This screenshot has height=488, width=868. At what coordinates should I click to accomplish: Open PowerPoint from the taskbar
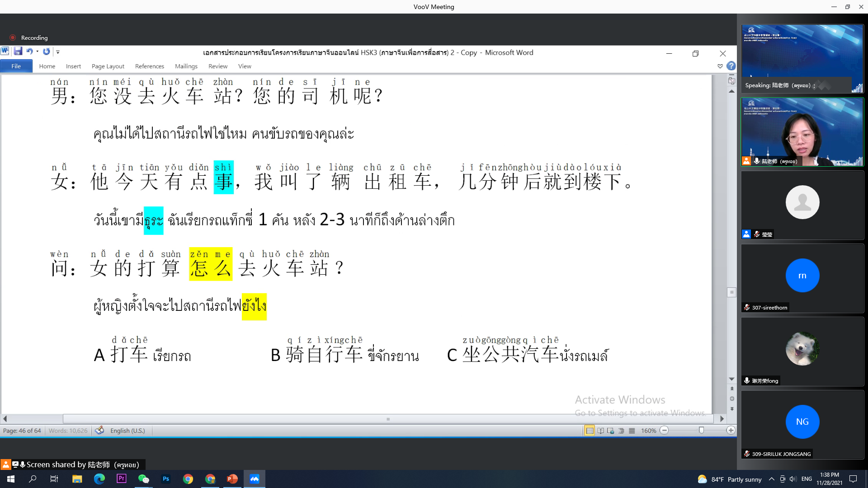pyautogui.click(x=232, y=479)
